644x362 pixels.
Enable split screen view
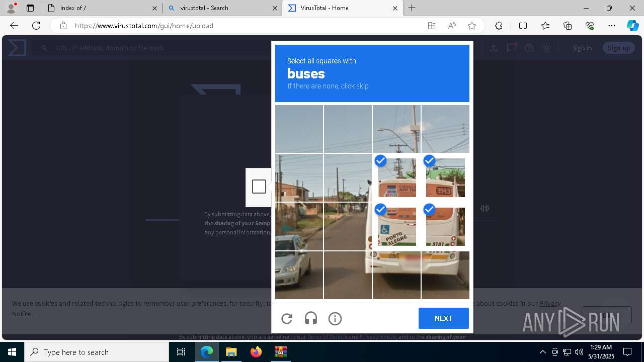[523, 26]
